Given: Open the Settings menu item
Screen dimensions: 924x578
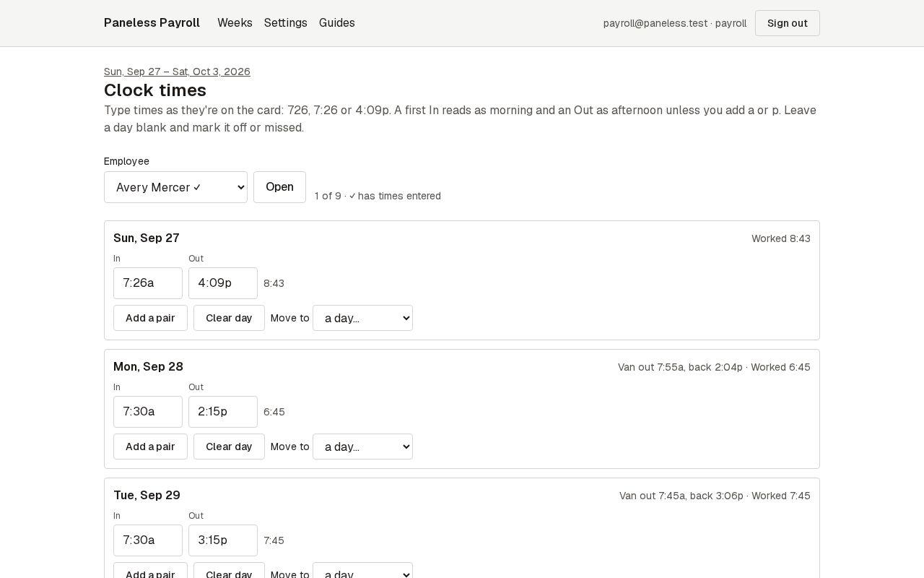Looking at the screenshot, I should (286, 23).
